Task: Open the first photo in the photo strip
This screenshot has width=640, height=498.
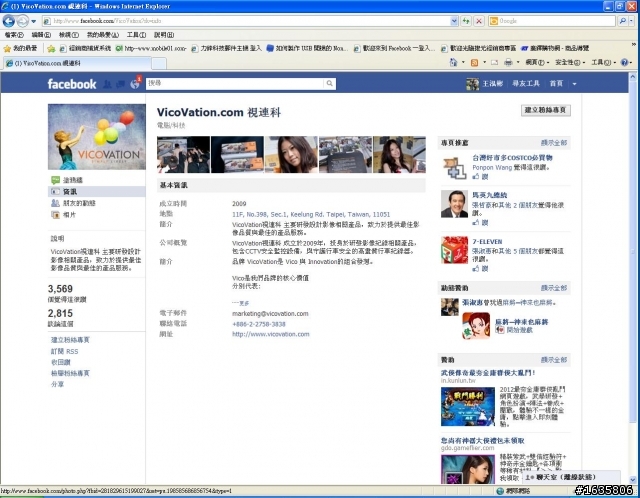Action: (x=184, y=155)
